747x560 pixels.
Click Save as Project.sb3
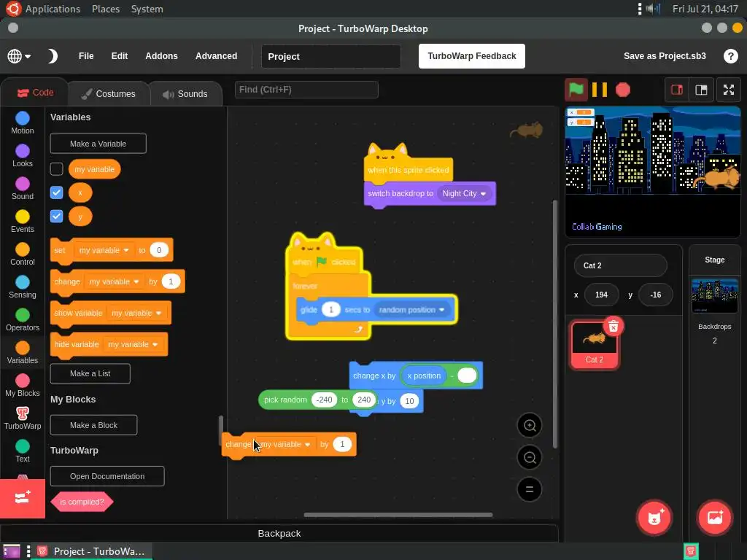pos(665,56)
